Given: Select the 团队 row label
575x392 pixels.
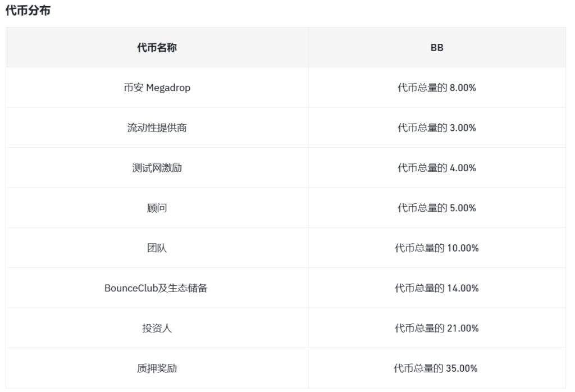Looking at the screenshot, I should tap(157, 248).
